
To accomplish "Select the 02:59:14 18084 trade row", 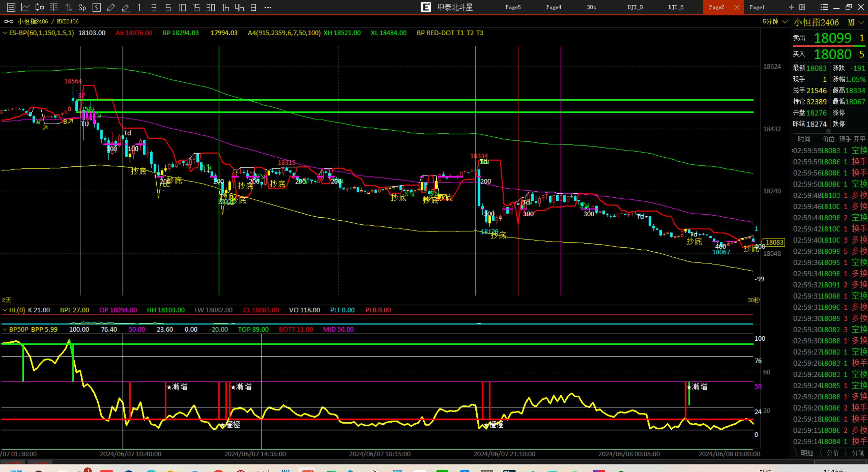I will [830, 441].
